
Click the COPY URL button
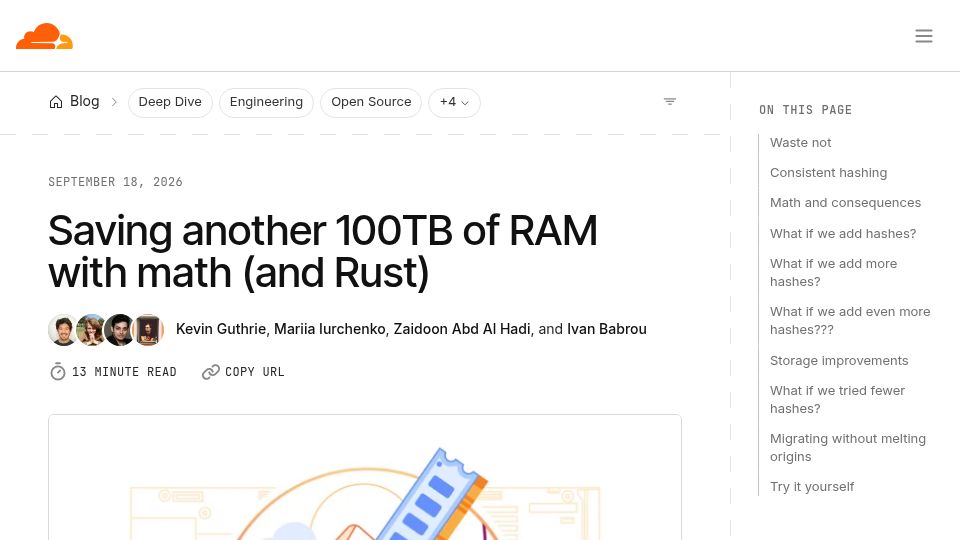coord(243,372)
